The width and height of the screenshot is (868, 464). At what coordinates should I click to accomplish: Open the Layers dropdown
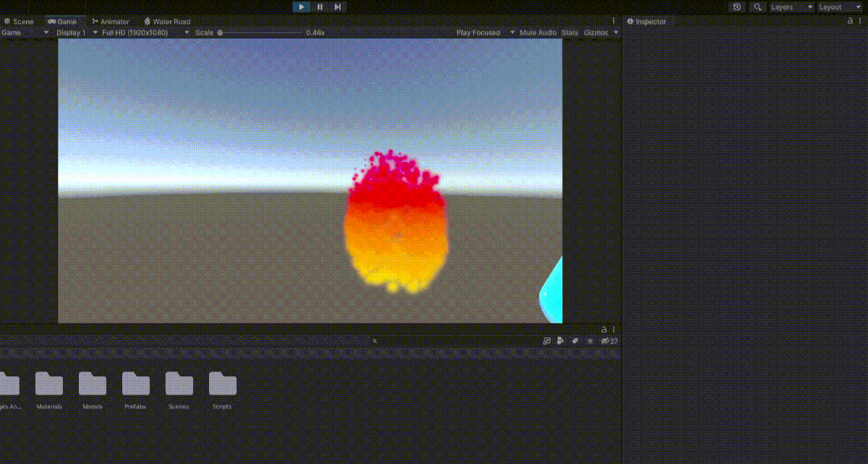[791, 7]
